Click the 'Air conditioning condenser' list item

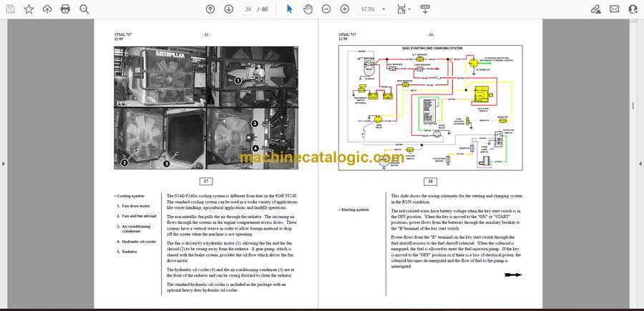(x=135, y=229)
